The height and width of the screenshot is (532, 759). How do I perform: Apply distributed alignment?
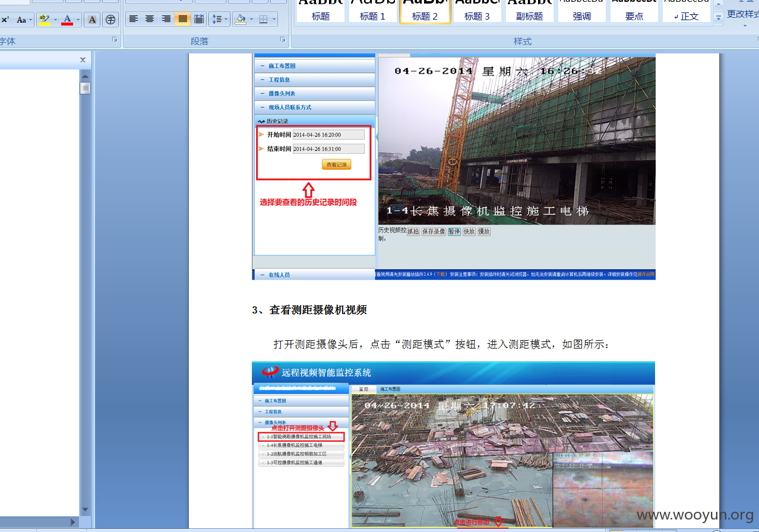click(199, 20)
